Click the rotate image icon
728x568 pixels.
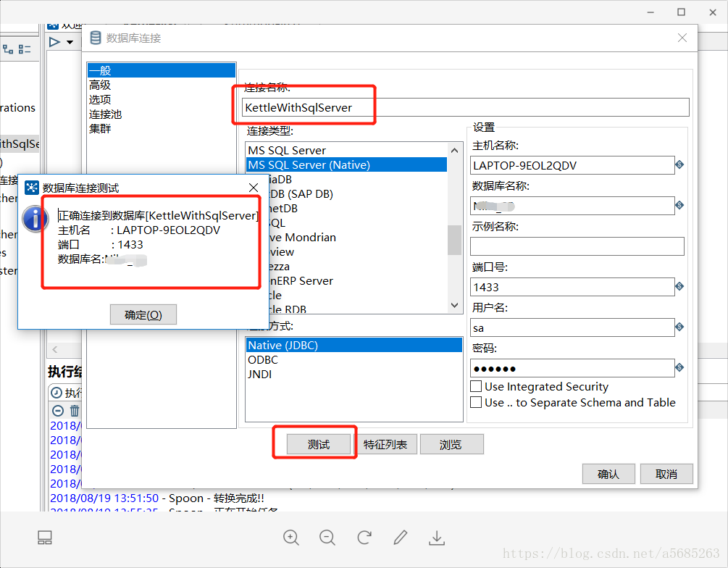tap(364, 538)
